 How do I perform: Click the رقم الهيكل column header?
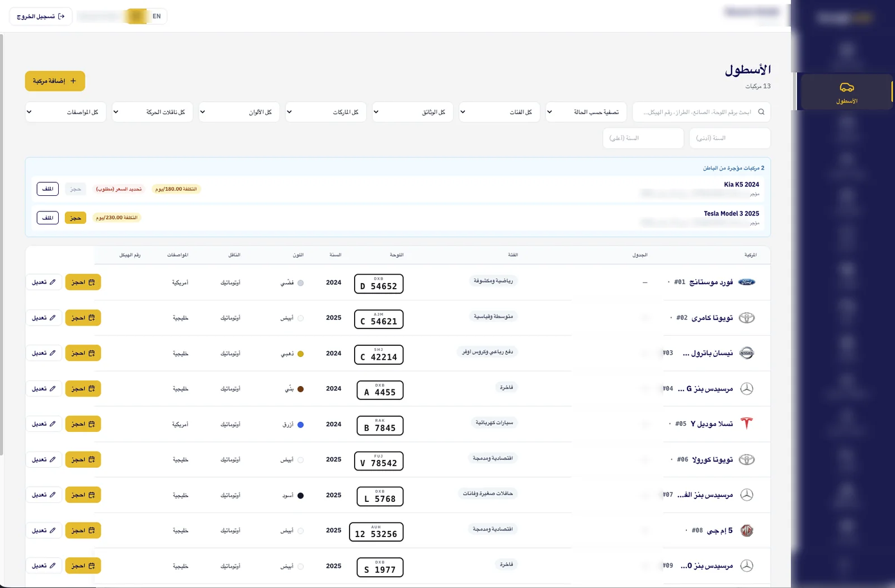[130, 255]
